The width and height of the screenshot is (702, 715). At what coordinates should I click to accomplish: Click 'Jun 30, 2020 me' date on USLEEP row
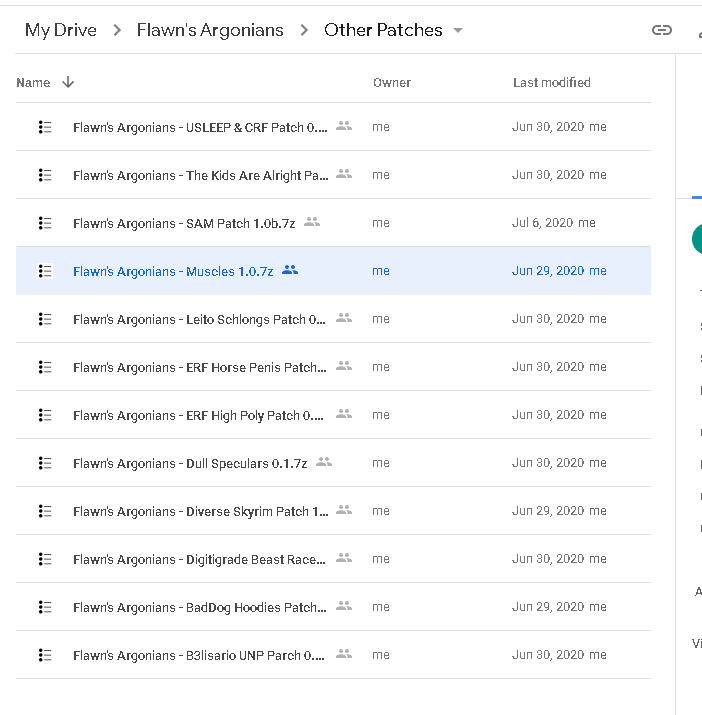click(559, 127)
